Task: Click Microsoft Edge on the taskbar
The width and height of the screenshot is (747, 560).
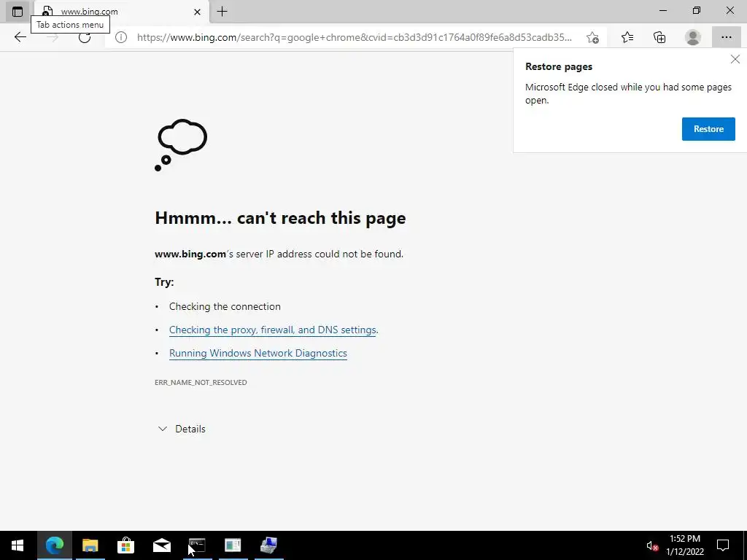Action: pos(54,545)
